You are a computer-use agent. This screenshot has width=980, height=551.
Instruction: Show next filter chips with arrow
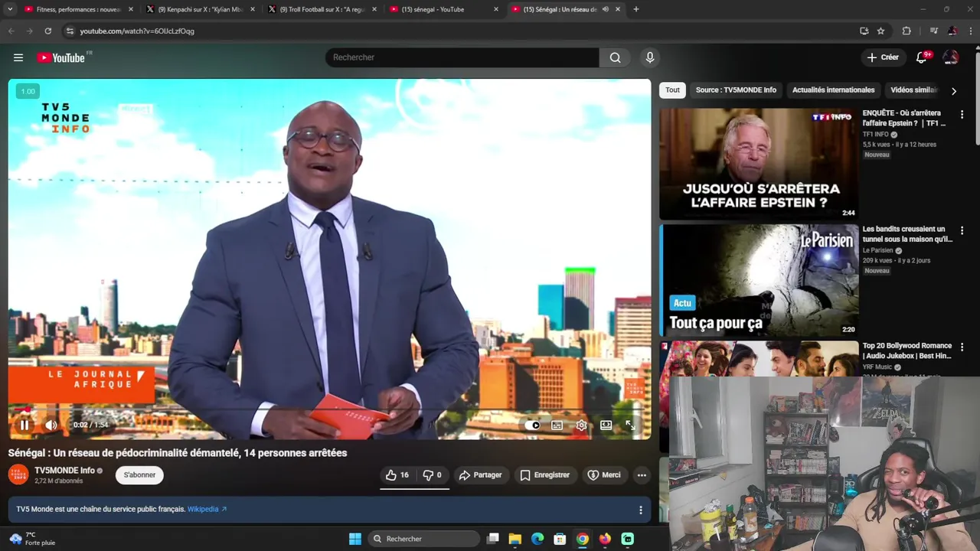click(954, 91)
